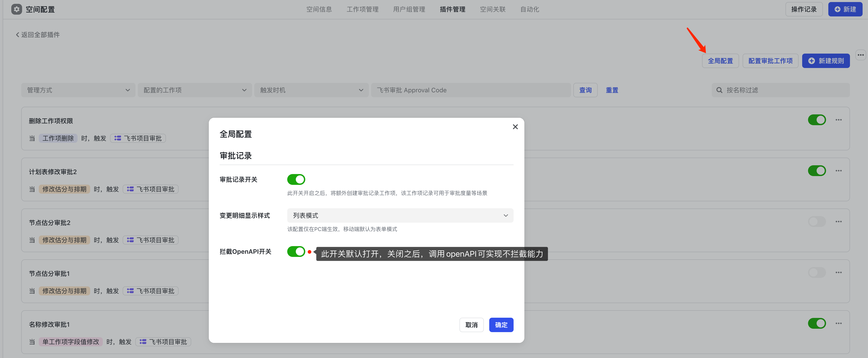The image size is (868, 358).
Task: Expand 变更明细显示样式 列表模式 dropdown
Action: coord(400,215)
